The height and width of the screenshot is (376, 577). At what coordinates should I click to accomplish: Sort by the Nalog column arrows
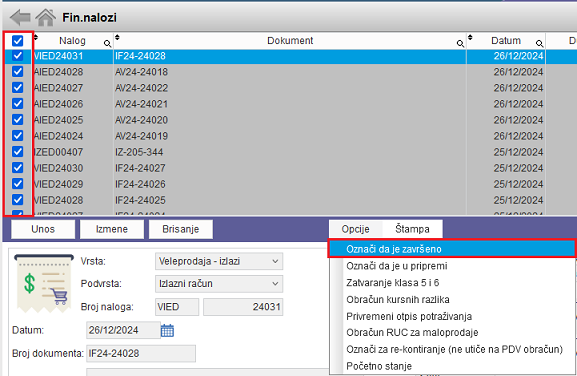pos(36,37)
